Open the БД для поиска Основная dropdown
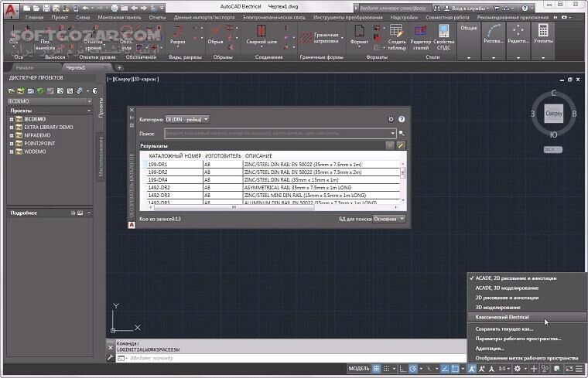 pyautogui.click(x=389, y=219)
